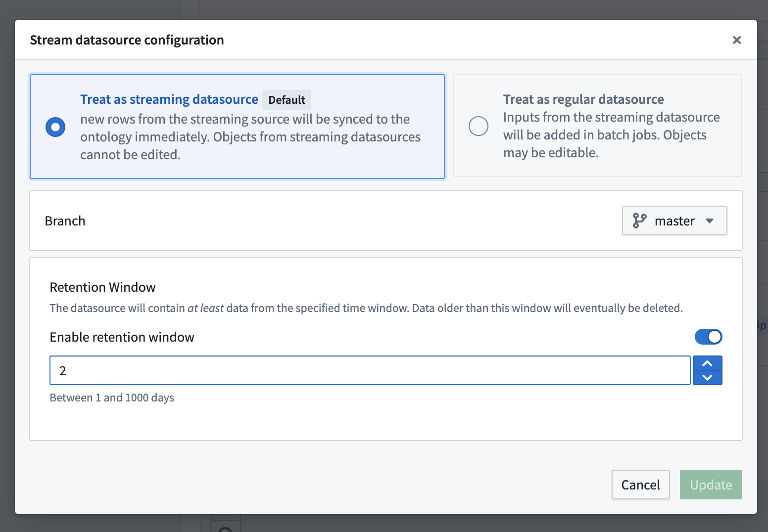
Task: Decrease retention days with down arrow
Action: tap(708, 378)
